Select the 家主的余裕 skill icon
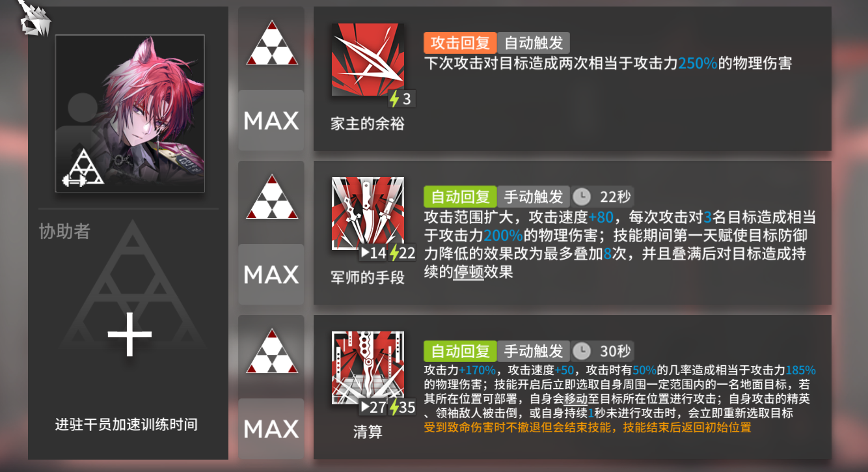The height and width of the screenshot is (472, 868). point(368,60)
